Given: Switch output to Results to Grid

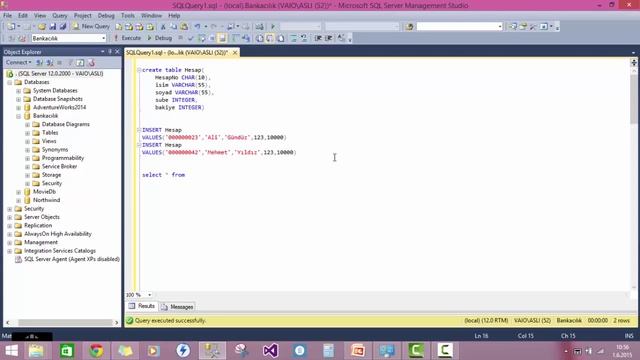Looking at the screenshot, I should click(270, 38).
